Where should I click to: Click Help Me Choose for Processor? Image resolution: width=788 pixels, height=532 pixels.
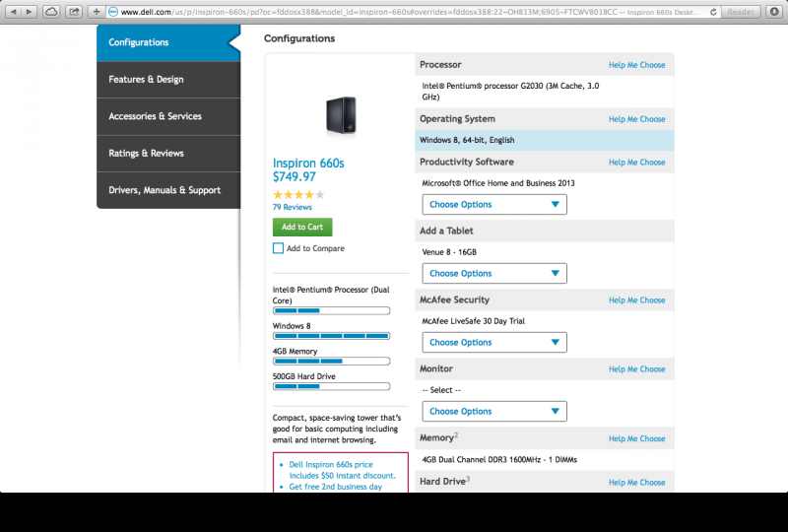point(636,65)
